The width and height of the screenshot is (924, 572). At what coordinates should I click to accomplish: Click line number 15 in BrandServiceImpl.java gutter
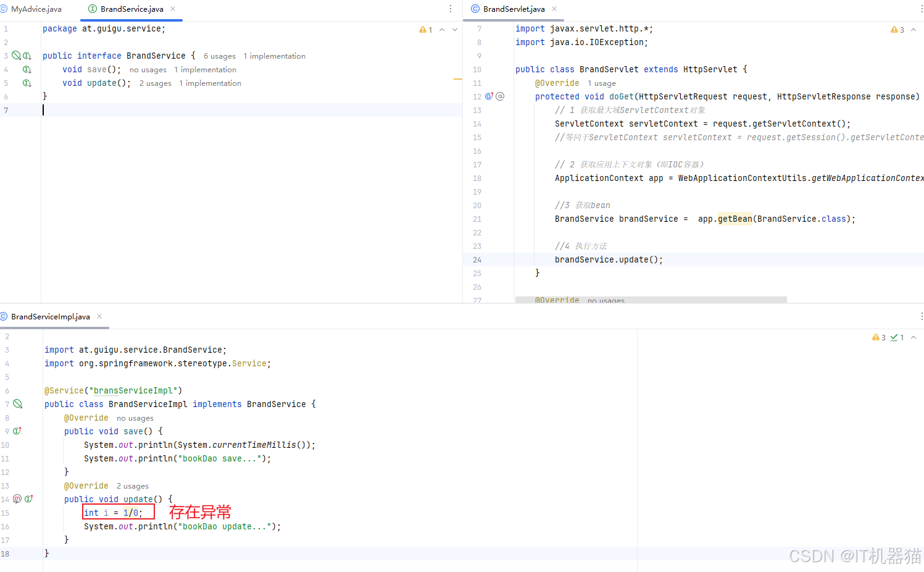click(x=5, y=513)
